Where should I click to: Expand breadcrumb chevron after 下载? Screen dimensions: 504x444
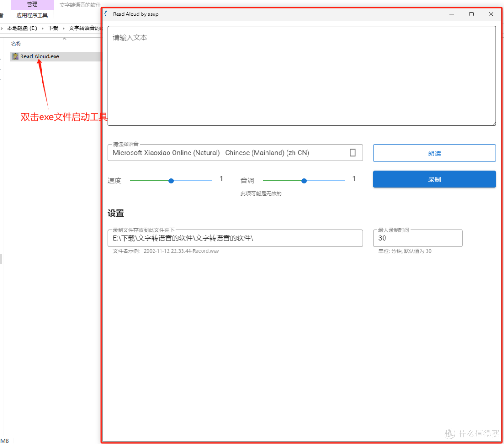pos(63,28)
